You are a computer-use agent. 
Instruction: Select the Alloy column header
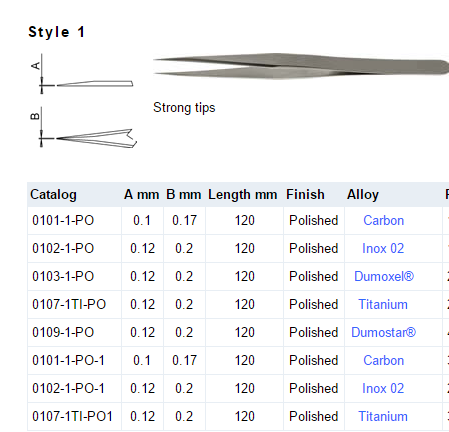pos(363,195)
